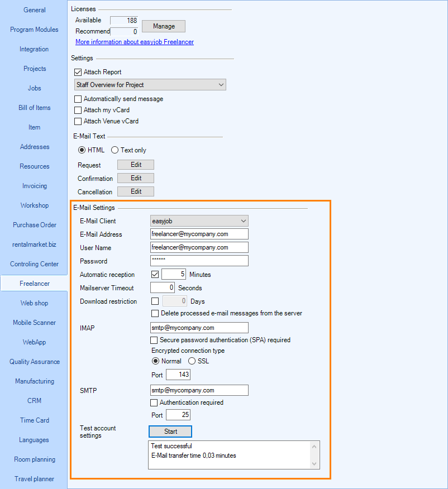Toggle the Automatic reception checkbox
448x489 pixels.
pos(155,275)
